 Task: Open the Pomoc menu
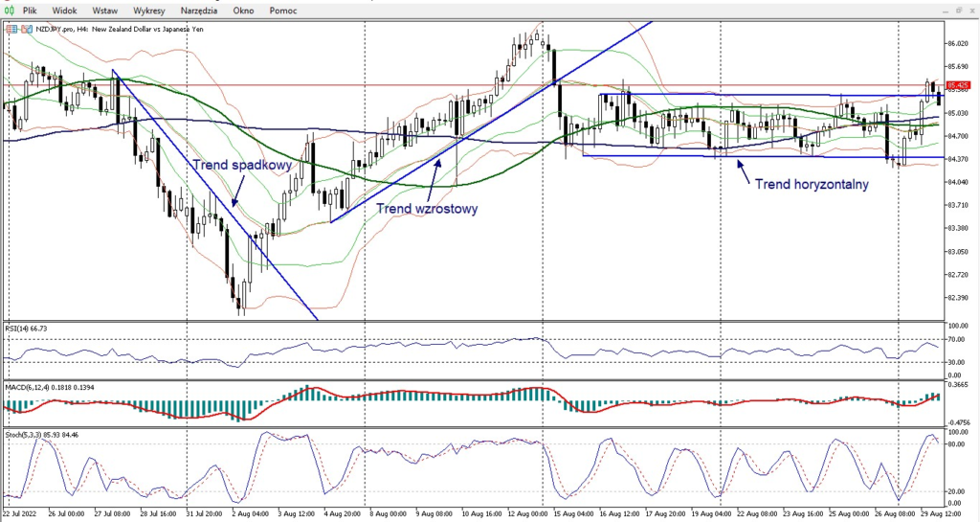pyautogui.click(x=285, y=11)
